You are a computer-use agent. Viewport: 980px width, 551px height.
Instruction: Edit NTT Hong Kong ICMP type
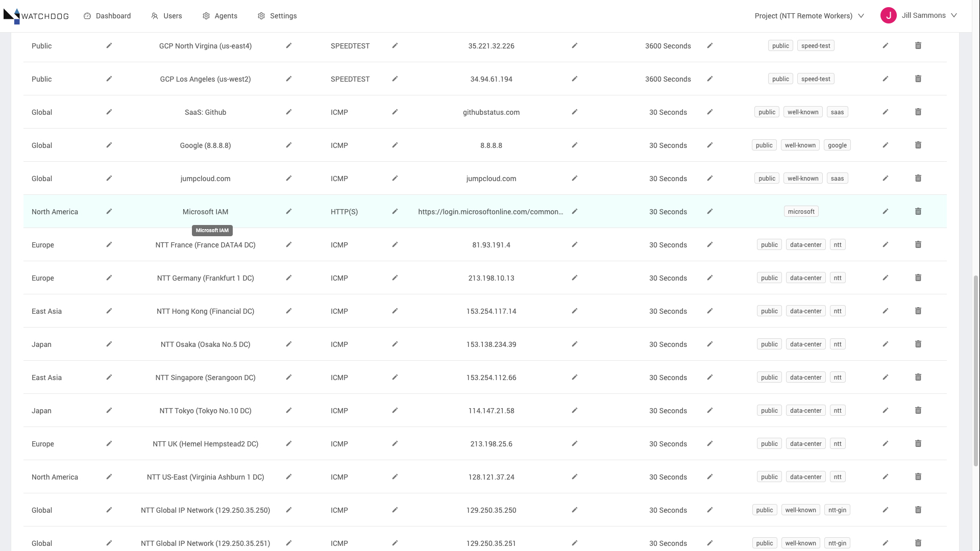395,311
